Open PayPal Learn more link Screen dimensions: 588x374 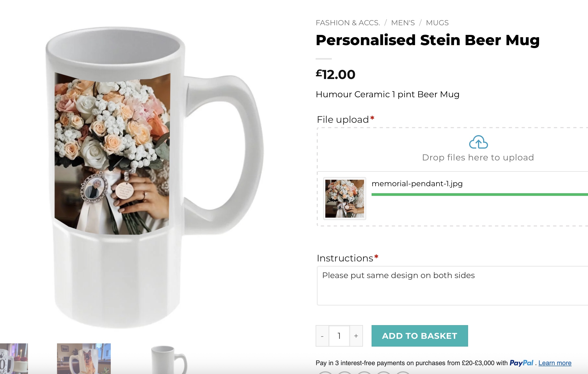(555, 363)
